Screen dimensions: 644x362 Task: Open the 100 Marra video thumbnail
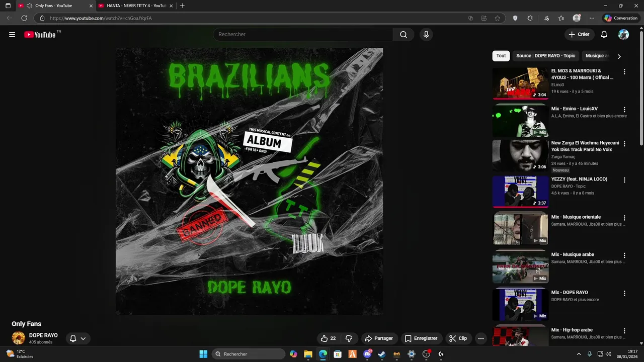click(520, 83)
